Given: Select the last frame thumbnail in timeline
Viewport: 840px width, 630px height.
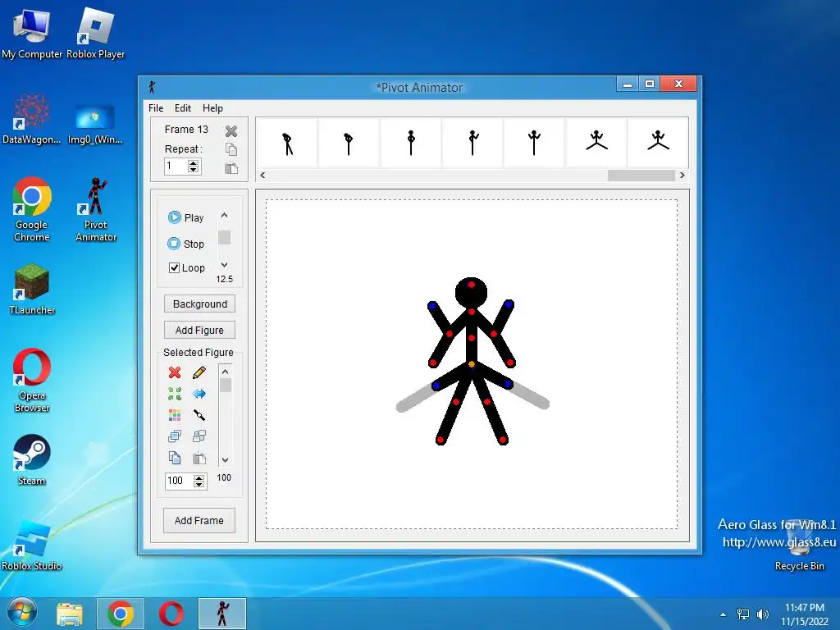Looking at the screenshot, I should pos(659,143).
